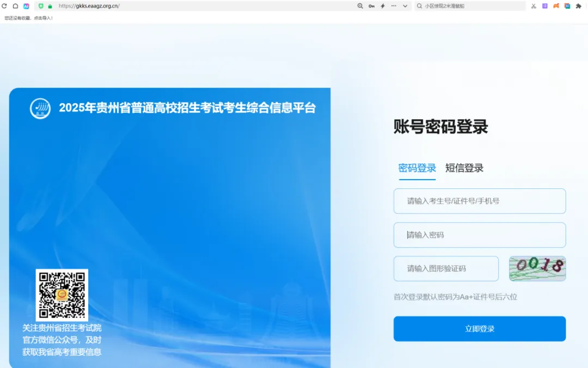Click the lightning bolt speed mode icon

click(x=383, y=6)
